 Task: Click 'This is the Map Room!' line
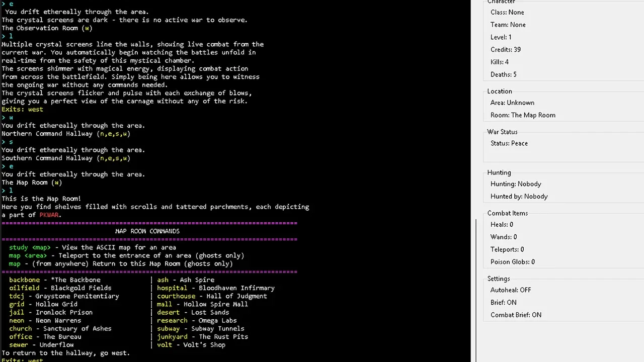tap(41, 199)
